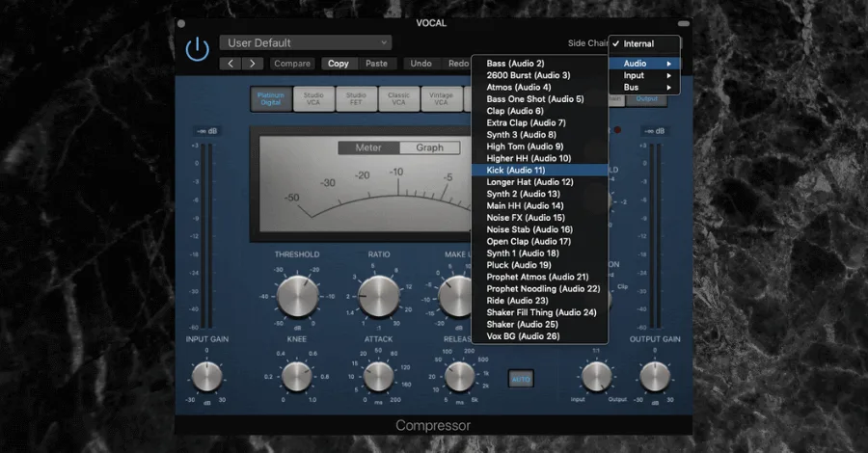Select the Platinum Digital compressor type
The height and width of the screenshot is (453, 868).
click(271, 99)
